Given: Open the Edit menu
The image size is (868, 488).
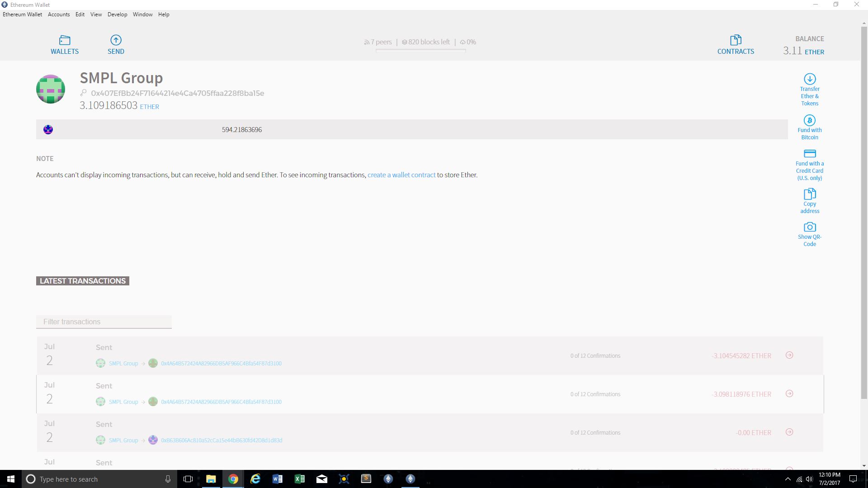Looking at the screenshot, I should pos(80,14).
